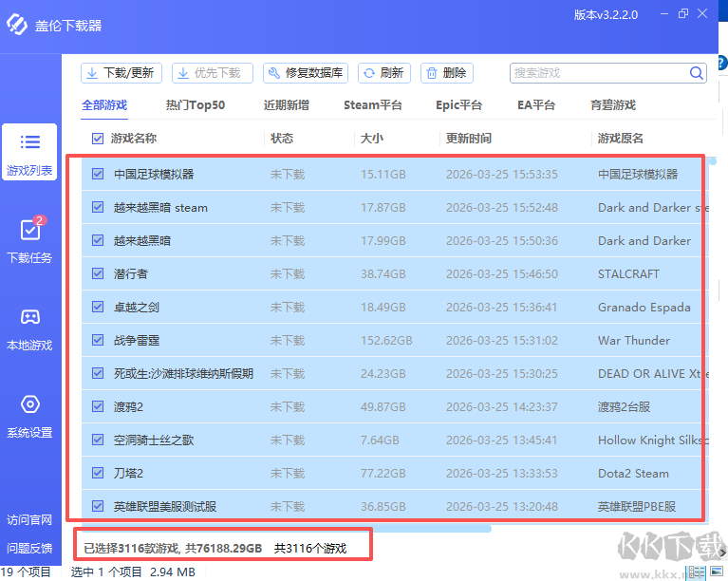728x581 pixels.
Task: Switch to Epic平台 tab
Action: click(x=458, y=105)
